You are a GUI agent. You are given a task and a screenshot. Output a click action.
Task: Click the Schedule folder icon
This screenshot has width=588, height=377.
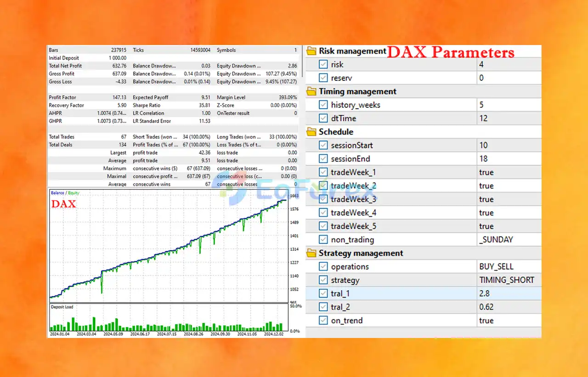312,132
